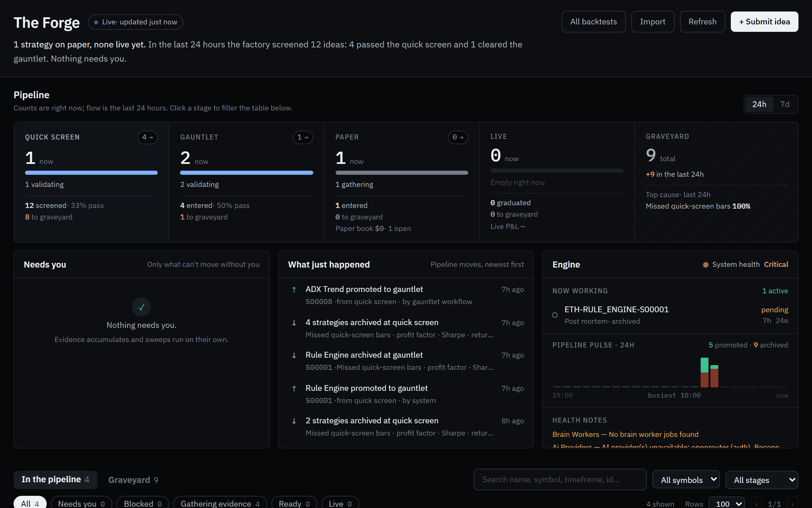Switch to Graveyard tab

[133, 480]
